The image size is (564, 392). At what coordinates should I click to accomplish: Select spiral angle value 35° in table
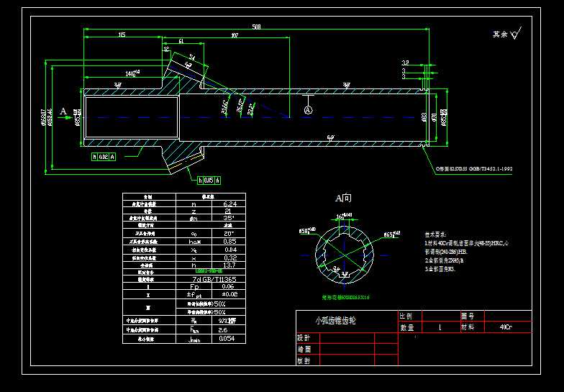(229, 218)
